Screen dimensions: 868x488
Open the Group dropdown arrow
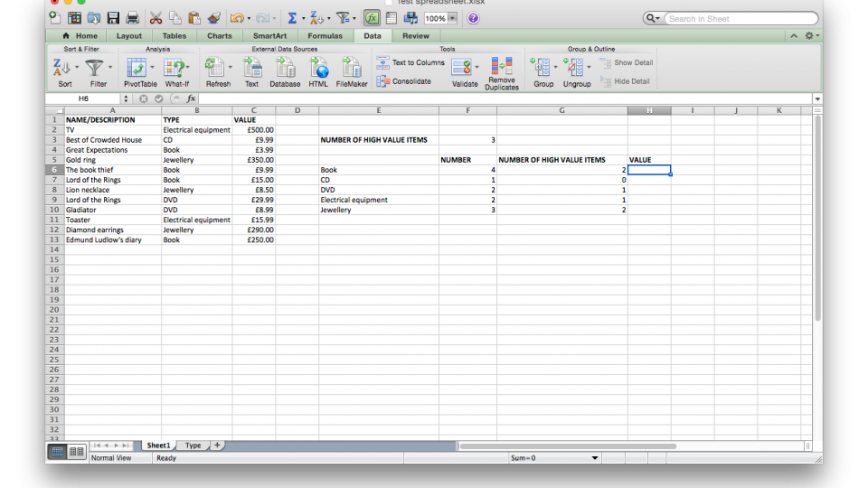tap(555, 68)
